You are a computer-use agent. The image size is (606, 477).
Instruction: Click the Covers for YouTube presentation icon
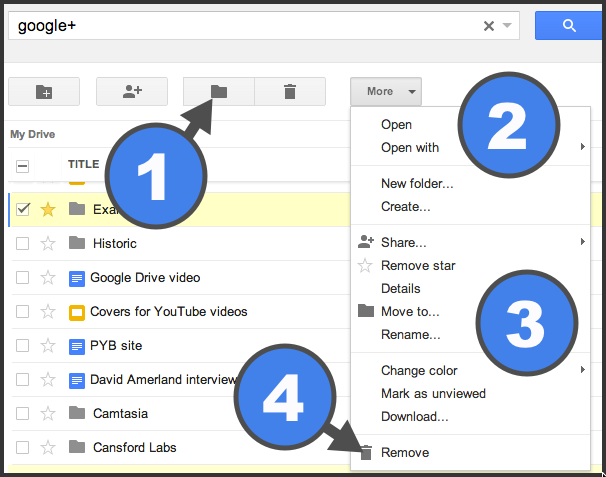[77, 313]
